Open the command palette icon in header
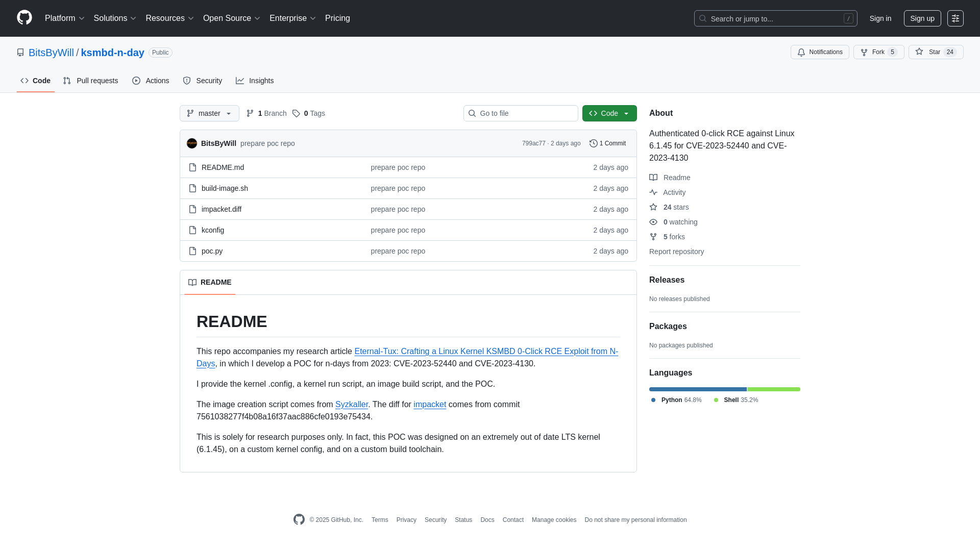 point(955,18)
